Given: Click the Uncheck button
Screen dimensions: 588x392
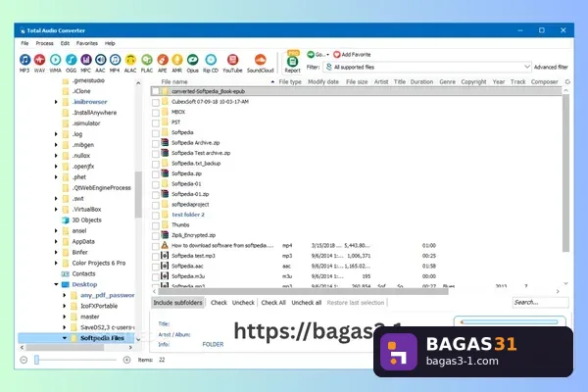Looking at the screenshot, I should (x=243, y=303).
